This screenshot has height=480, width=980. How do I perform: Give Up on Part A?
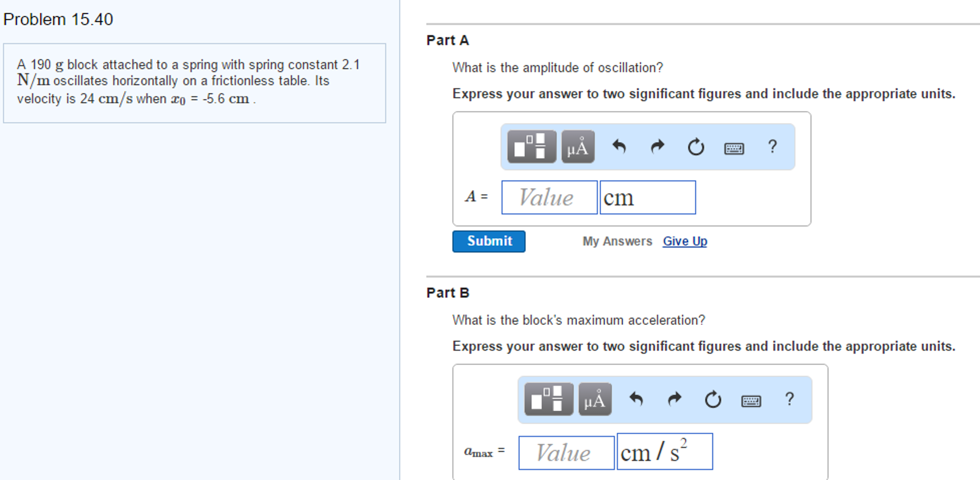[x=684, y=241]
